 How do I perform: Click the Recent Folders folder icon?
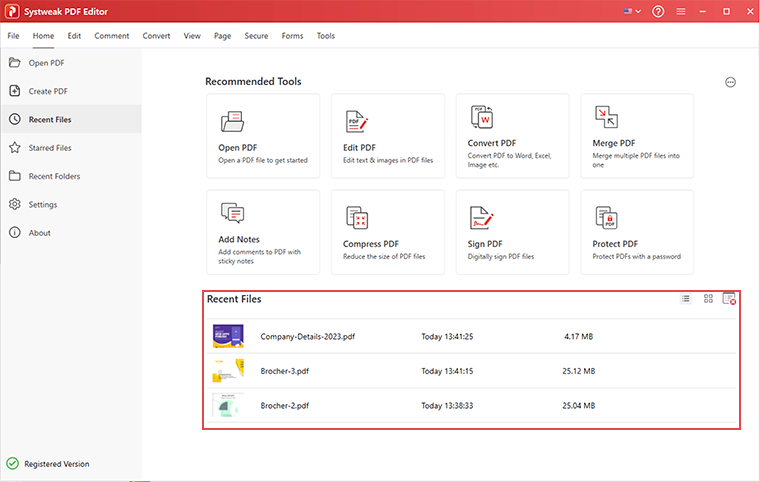(15, 176)
